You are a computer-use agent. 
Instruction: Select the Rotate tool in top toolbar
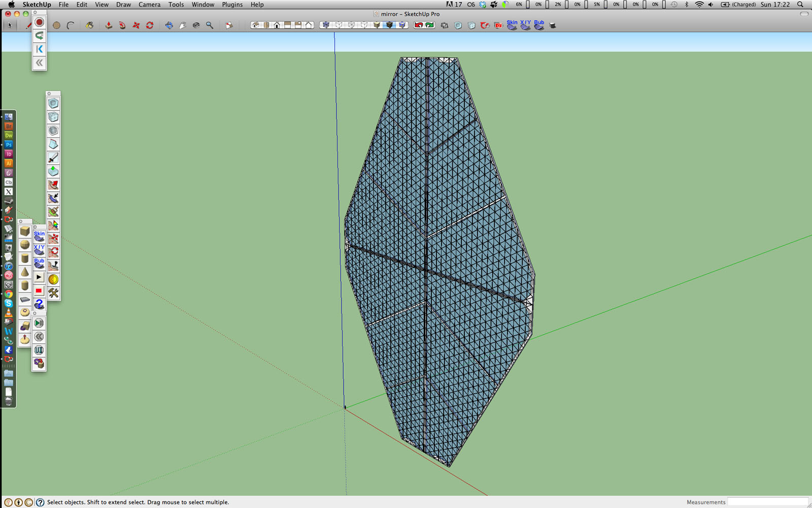click(x=150, y=25)
